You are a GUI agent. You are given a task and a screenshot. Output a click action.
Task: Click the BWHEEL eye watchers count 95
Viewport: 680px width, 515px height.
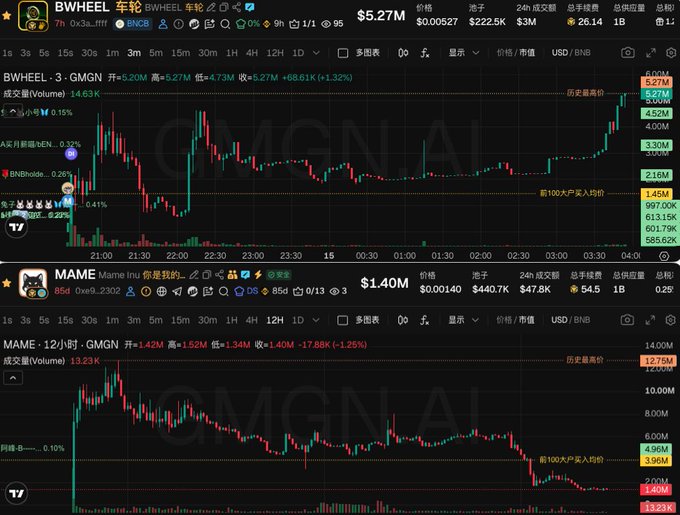(x=332, y=24)
